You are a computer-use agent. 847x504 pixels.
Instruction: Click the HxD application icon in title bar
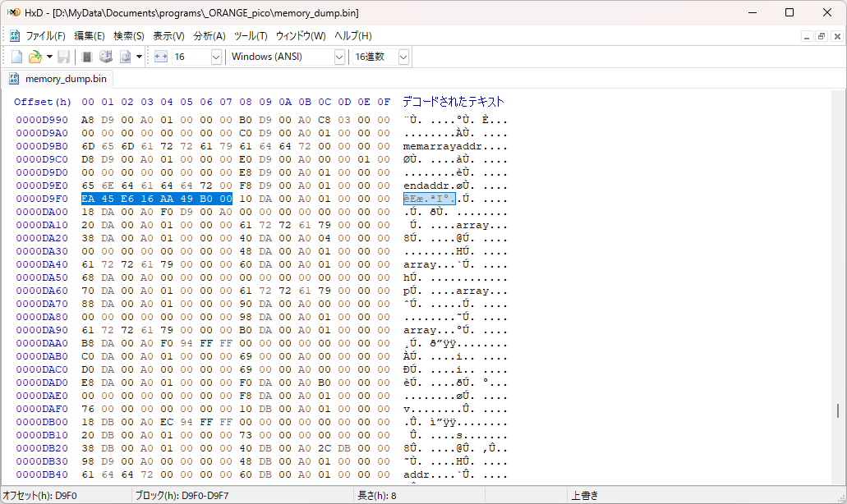13,12
